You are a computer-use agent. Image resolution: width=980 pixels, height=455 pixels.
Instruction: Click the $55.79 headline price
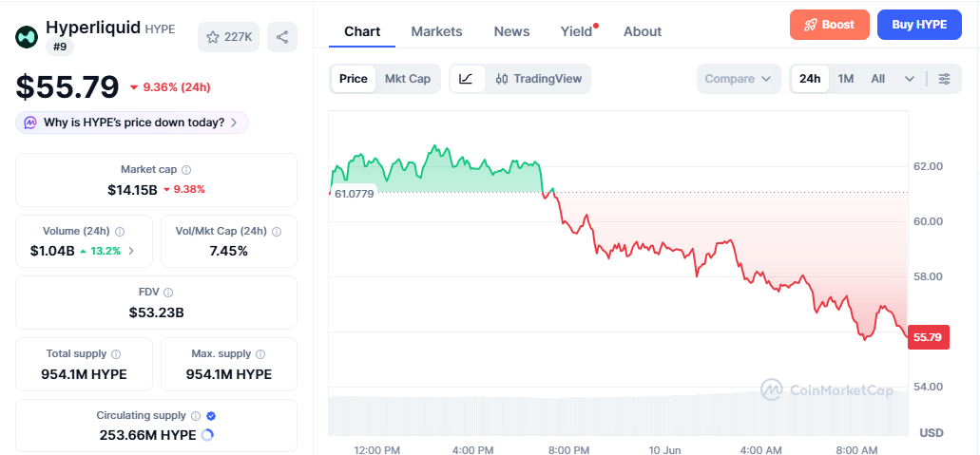tap(67, 86)
